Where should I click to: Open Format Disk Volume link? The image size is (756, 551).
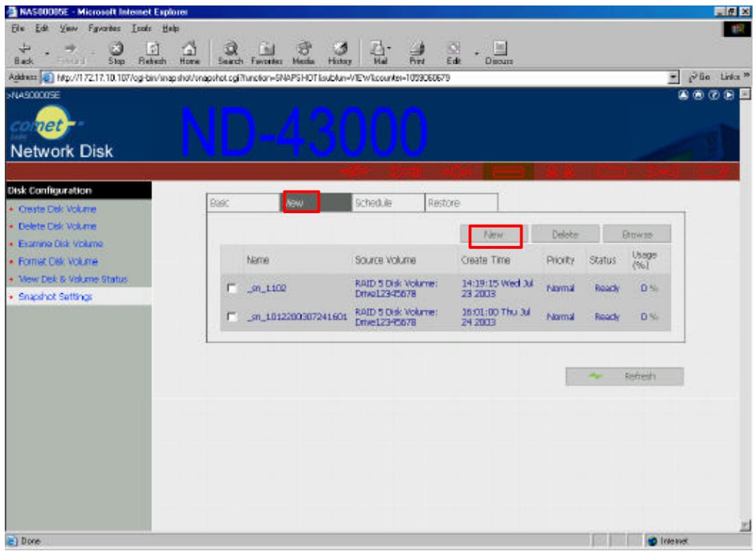(x=58, y=262)
